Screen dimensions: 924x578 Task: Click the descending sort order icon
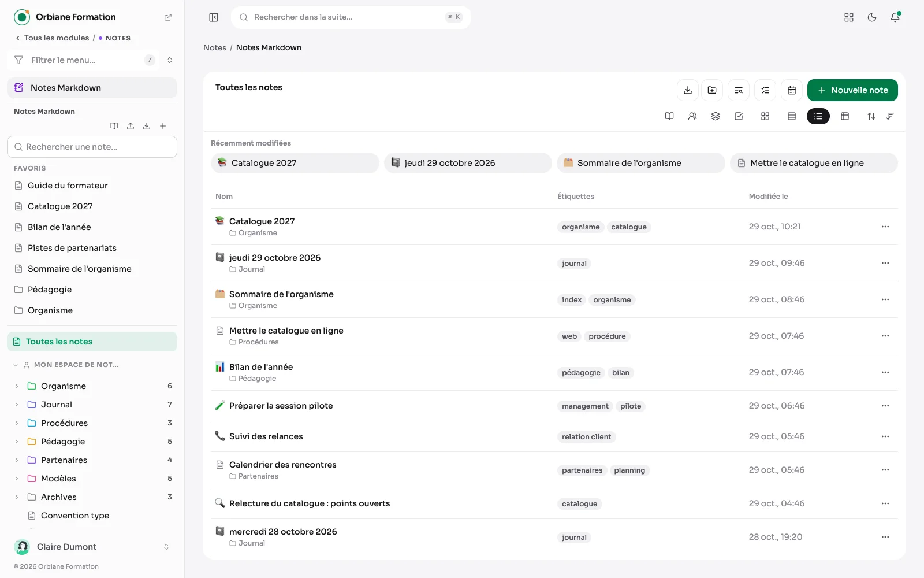tap(890, 116)
